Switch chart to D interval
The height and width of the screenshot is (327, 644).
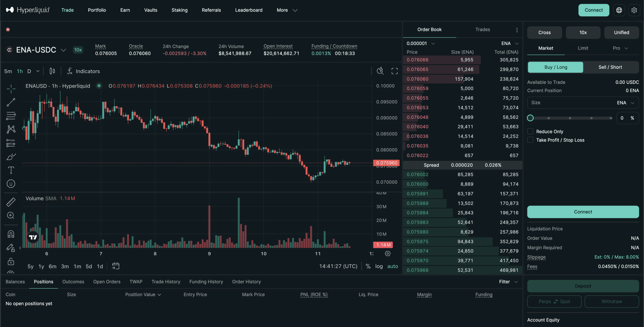coord(29,71)
